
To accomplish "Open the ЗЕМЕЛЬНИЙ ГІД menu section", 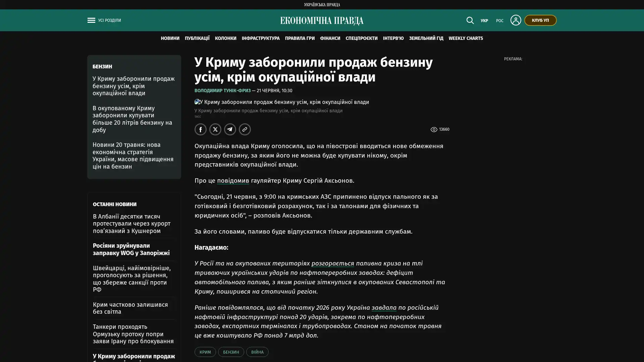I will [426, 38].
